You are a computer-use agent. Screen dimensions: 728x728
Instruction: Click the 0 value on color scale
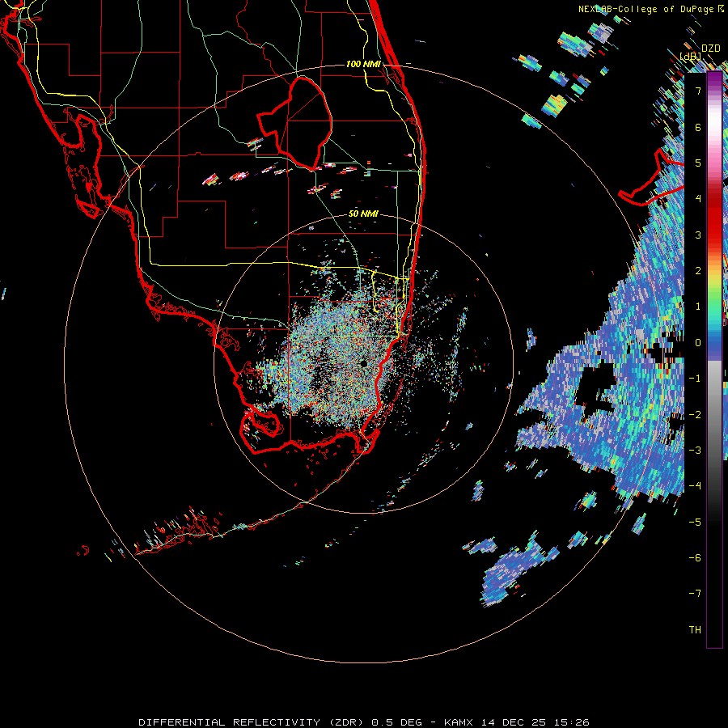(698, 343)
